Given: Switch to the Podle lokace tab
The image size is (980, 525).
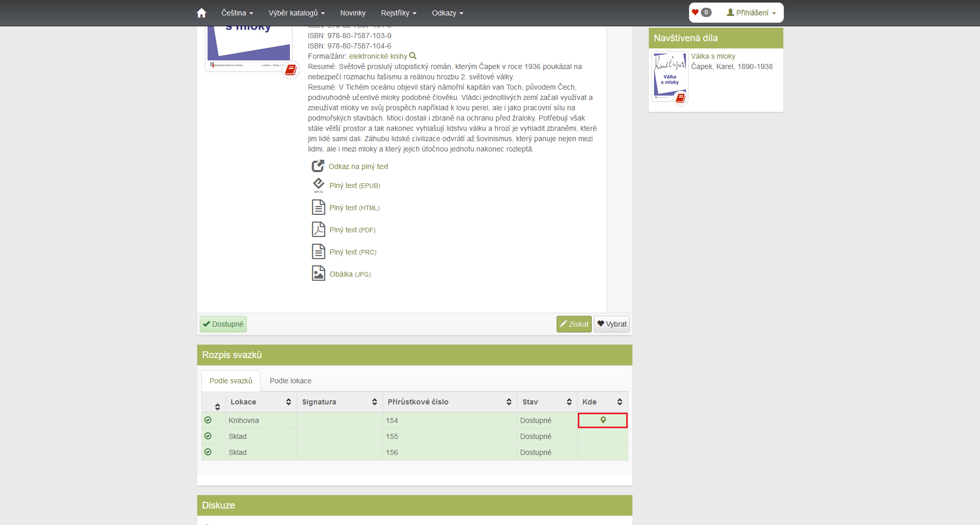Looking at the screenshot, I should tap(290, 381).
